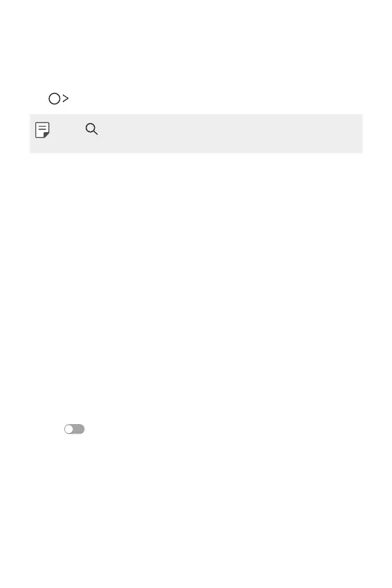
Task: Click the gray note banner area
Action: tap(196, 134)
